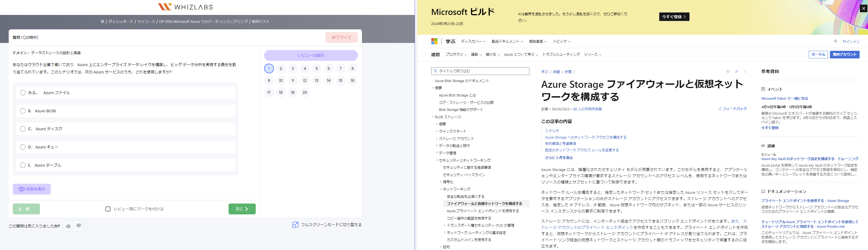Open the 建築 menu in Azure nav
Screen dimensions: 868x250
[x=476, y=55]
